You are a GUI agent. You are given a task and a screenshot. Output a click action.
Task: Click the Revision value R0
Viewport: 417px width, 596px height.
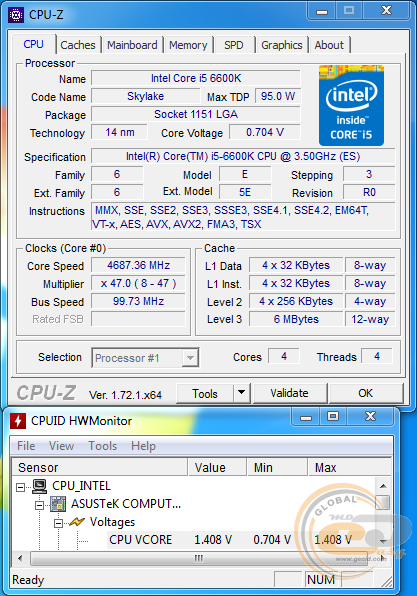369,192
